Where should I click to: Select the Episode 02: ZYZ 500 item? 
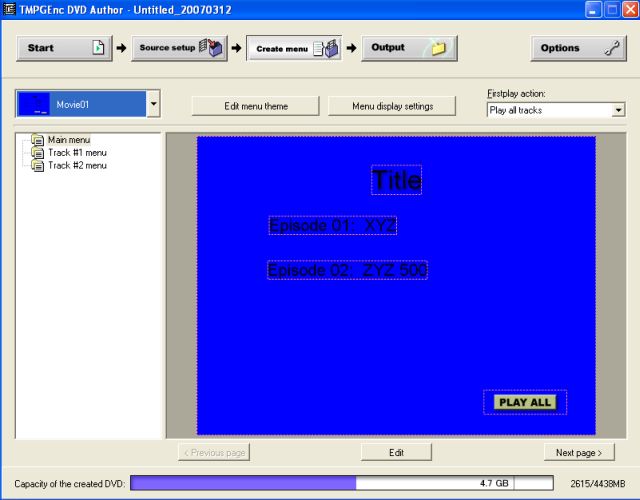(347, 270)
